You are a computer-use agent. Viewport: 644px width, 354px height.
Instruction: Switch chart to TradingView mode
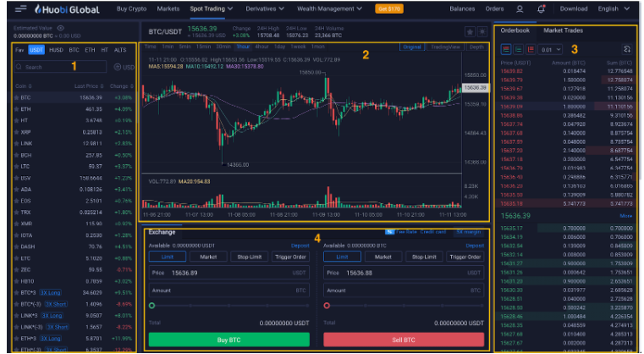pos(446,47)
